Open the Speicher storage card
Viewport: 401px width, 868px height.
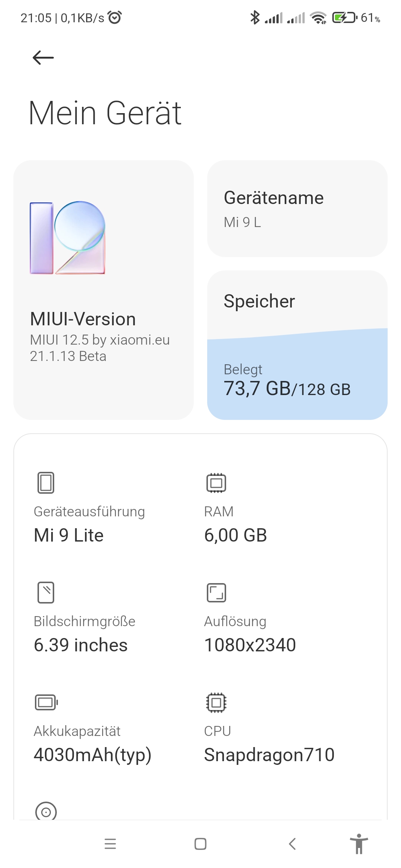[x=297, y=345]
